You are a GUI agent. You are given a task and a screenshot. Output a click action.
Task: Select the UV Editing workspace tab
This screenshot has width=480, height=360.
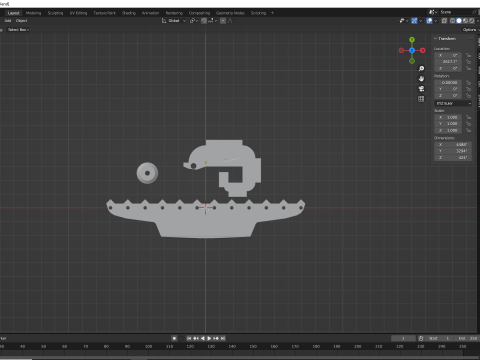pos(78,13)
